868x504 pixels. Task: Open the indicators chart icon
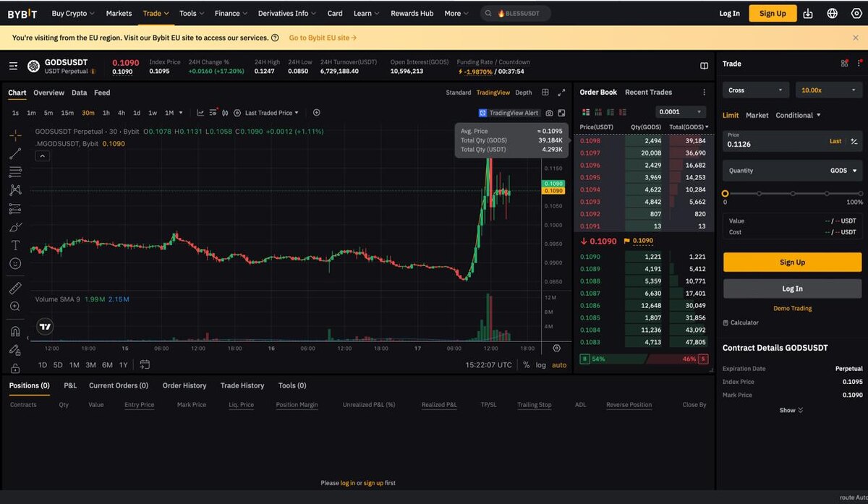200,113
